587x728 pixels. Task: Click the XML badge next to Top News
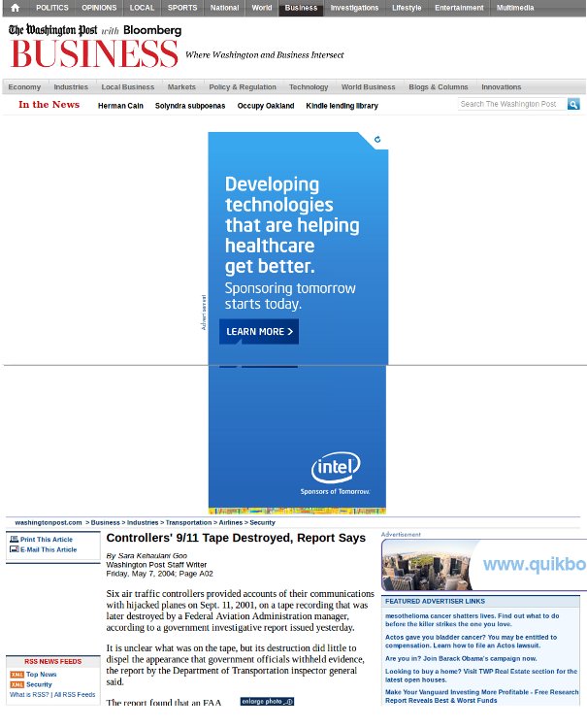coord(17,675)
